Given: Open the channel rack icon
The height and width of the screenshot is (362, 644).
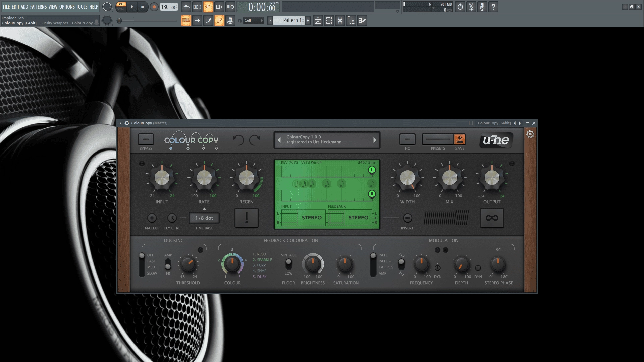Looking at the screenshot, I should [329, 21].
